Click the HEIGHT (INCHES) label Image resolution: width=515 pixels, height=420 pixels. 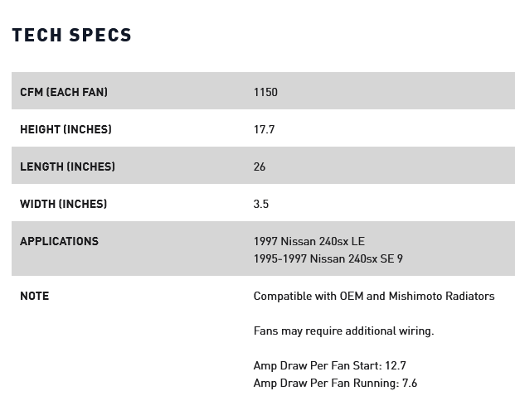[66, 129]
